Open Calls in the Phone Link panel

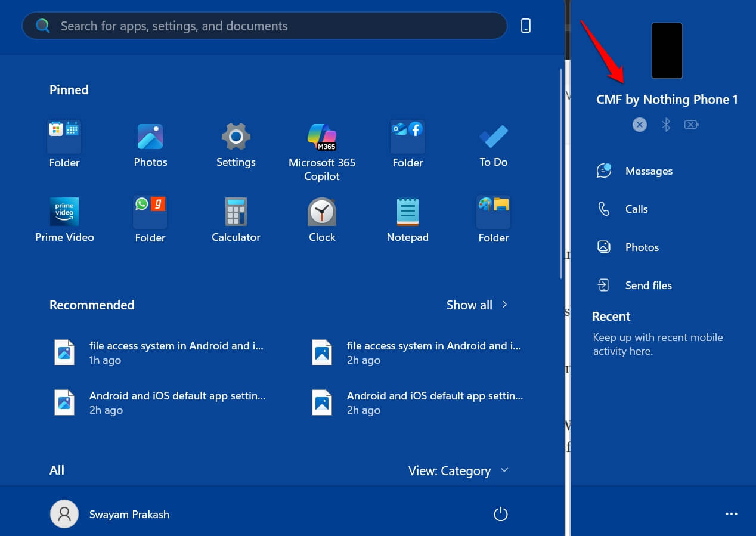(637, 209)
